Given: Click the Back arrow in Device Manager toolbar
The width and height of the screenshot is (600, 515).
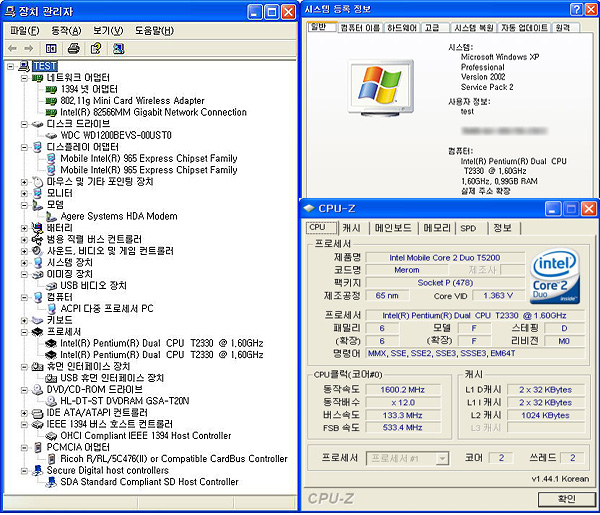Looking at the screenshot, I should point(12,49).
